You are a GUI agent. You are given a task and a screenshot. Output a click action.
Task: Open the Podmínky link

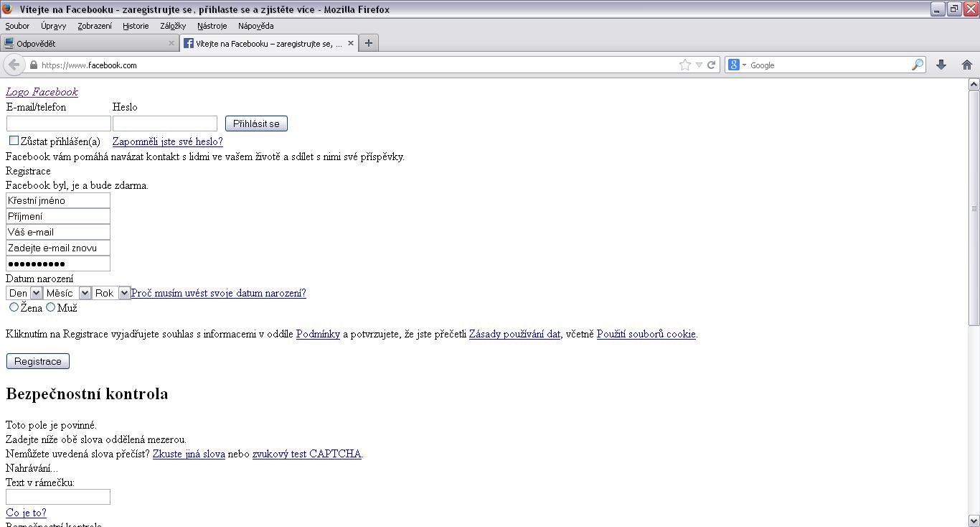tap(318, 334)
